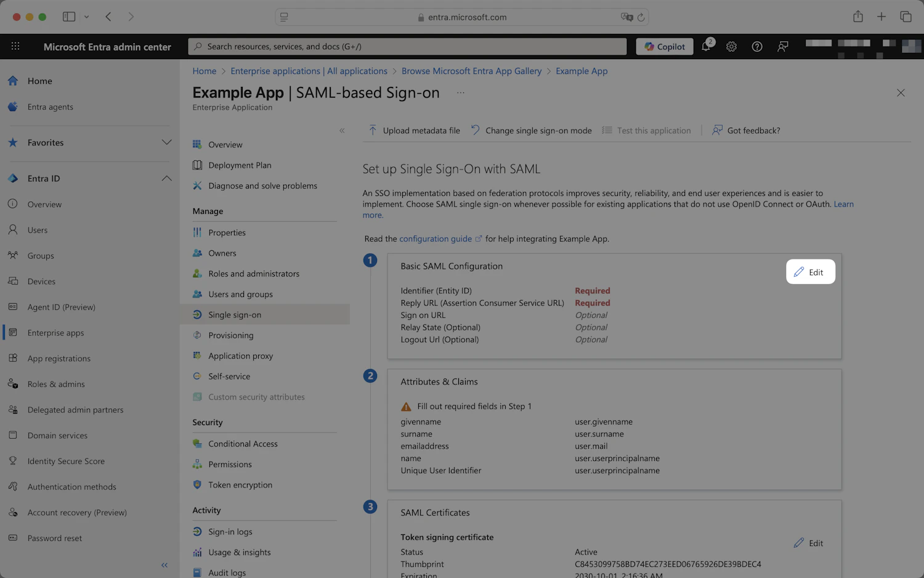924x578 pixels.
Task: Open the settings gear icon
Action: click(731, 46)
